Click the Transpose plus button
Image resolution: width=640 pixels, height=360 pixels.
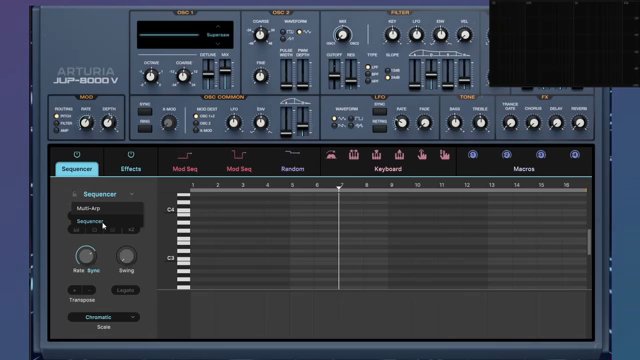coord(75,290)
